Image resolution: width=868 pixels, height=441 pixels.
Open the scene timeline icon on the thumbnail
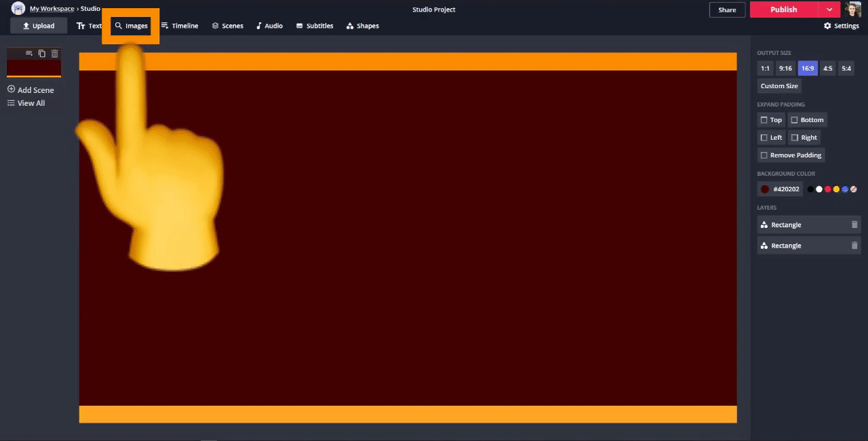click(29, 54)
